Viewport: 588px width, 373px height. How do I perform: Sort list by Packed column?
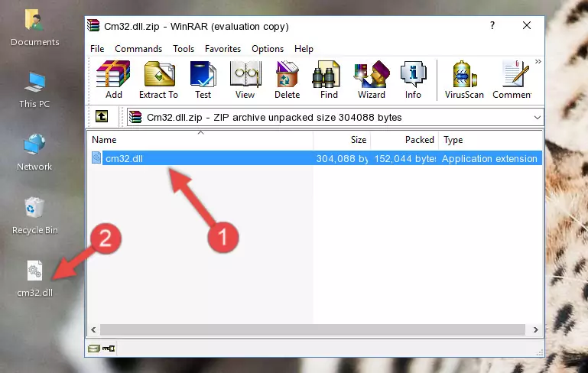[x=404, y=139]
